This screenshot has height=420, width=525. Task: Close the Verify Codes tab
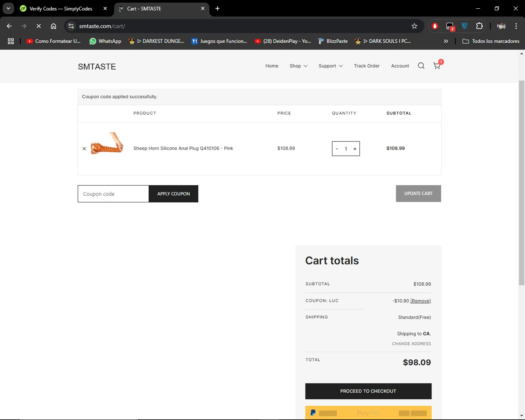[x=105, y=8]
